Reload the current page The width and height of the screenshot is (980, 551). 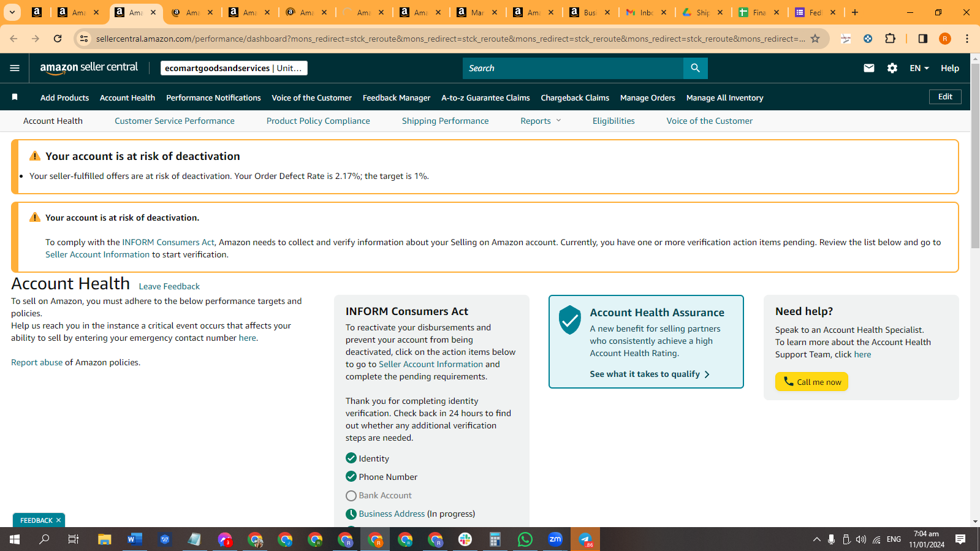coord(58,39)
